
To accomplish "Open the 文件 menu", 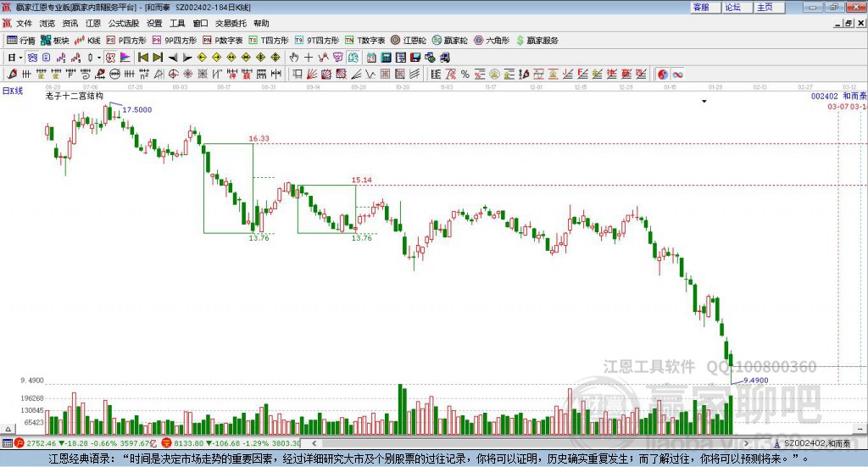I will (25, 23).
